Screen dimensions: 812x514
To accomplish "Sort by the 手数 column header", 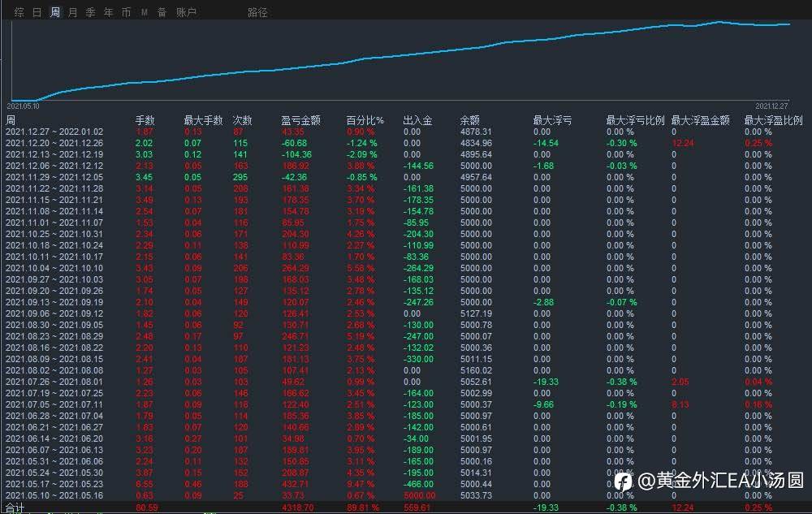I will pyautogui.click(x=145, y=120).
